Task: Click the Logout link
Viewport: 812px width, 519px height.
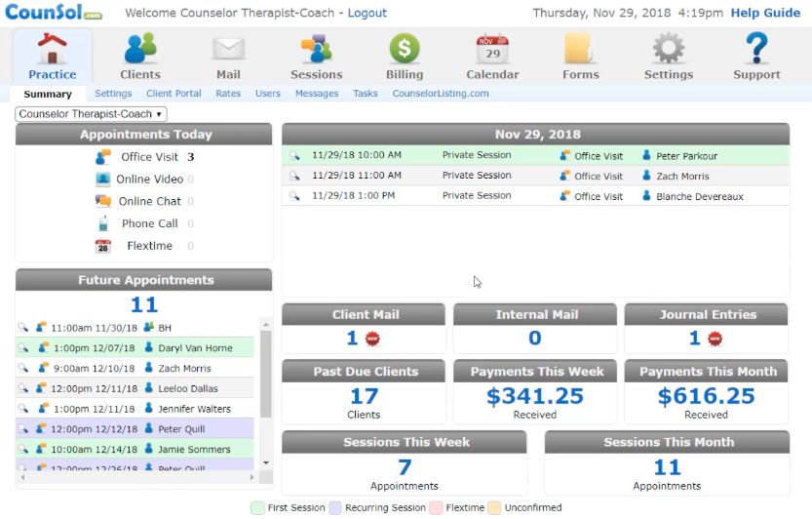Action: tap(367, 14)
